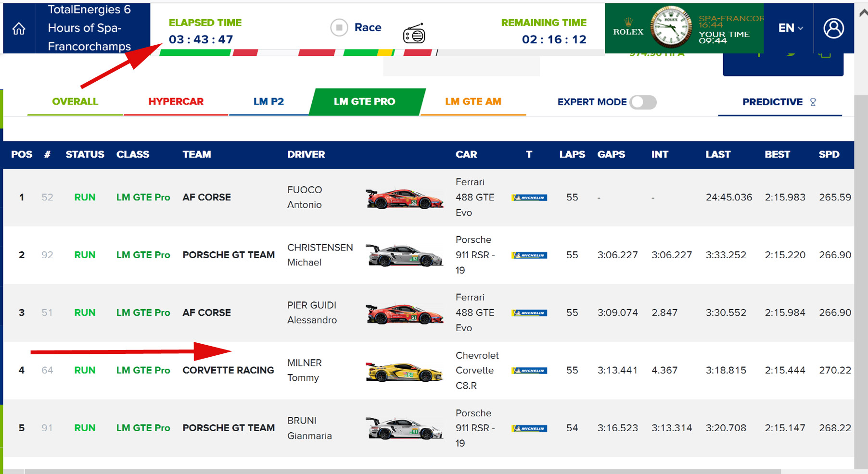This screenshot has width=868, height=474.
Task: Click the Porsche 911 image for car 92
Action: 404,255
